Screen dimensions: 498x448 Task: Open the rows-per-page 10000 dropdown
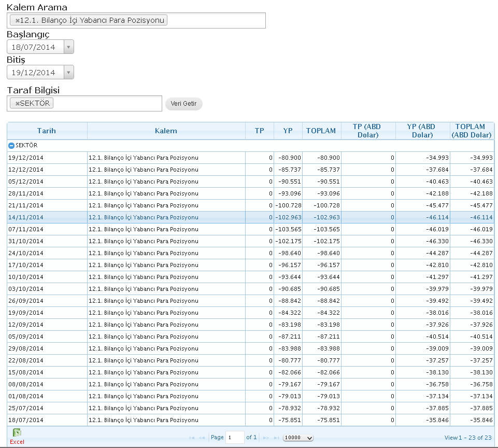(x=298, y=438)
